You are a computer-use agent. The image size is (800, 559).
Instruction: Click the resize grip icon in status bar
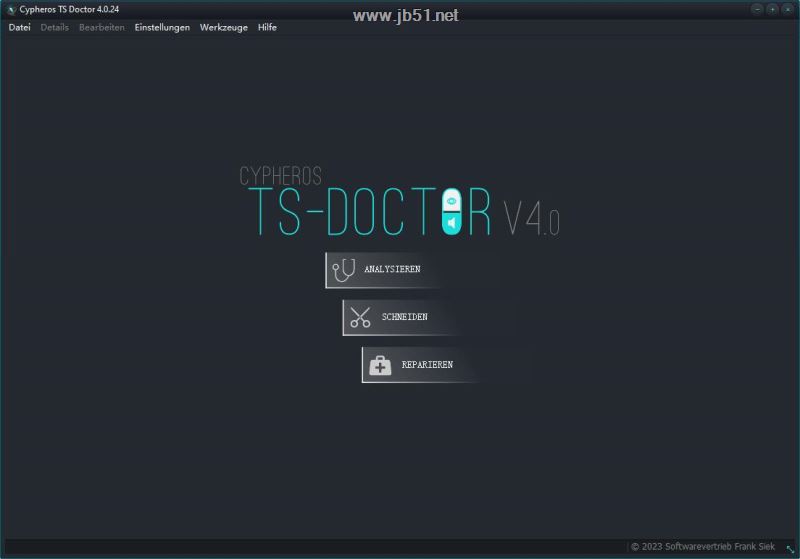[790, 549]
